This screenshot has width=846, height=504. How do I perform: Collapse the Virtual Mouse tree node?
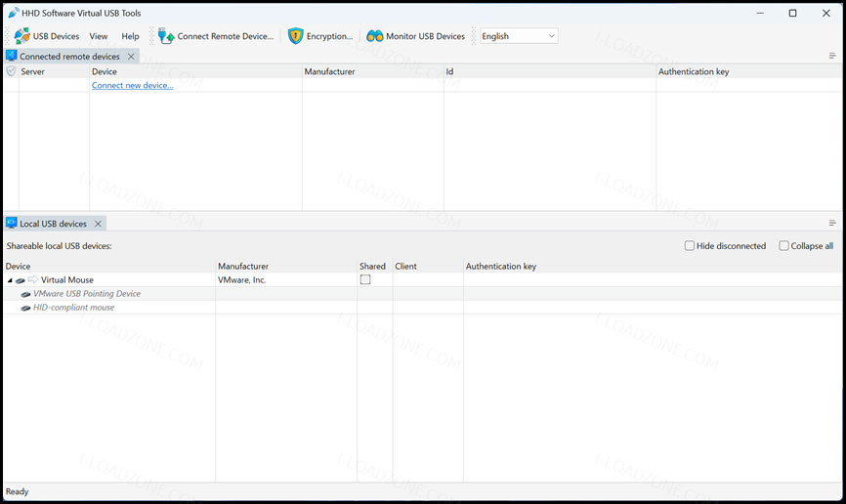point(10,280)
